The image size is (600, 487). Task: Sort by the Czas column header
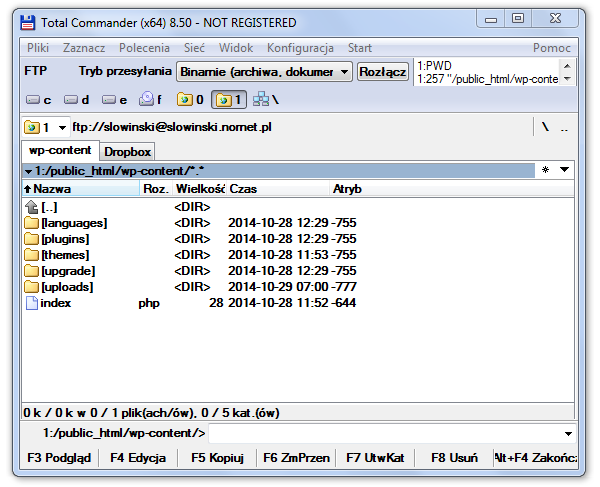click(278, 189)
